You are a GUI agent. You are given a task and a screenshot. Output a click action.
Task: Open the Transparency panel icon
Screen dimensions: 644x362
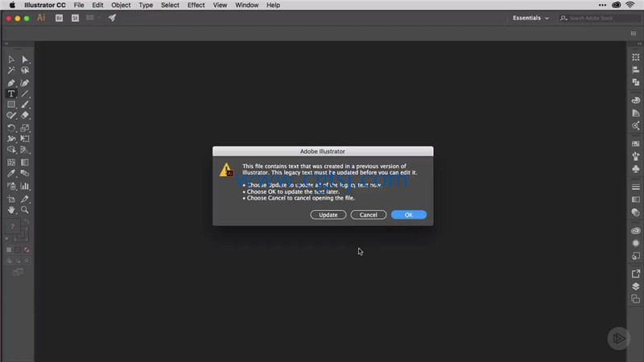tap(636, 212)
